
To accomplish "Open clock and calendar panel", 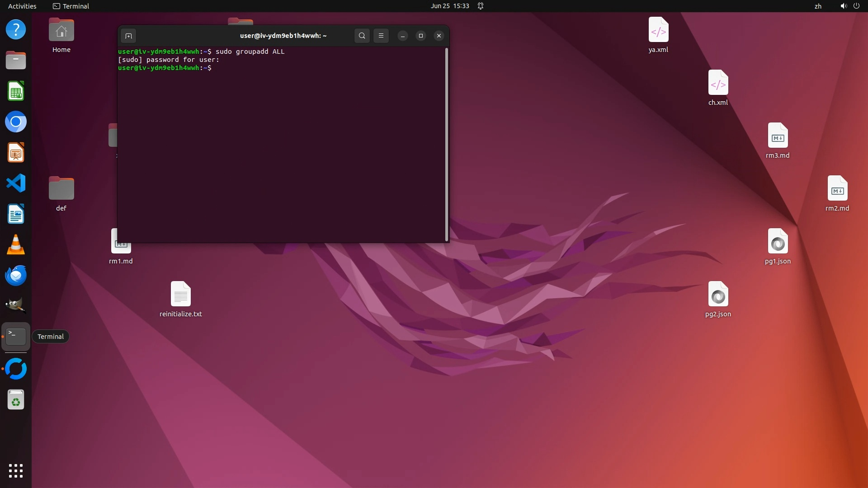I will pos(449,6).
